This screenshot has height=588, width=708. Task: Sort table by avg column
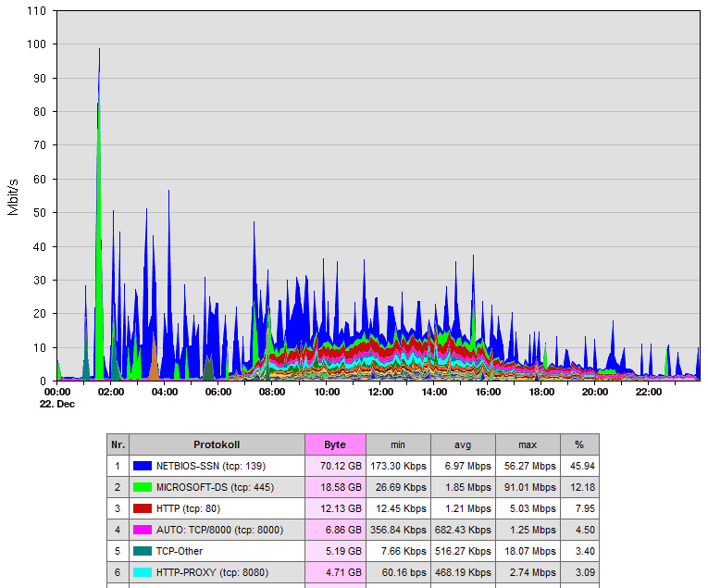(463, 444)
